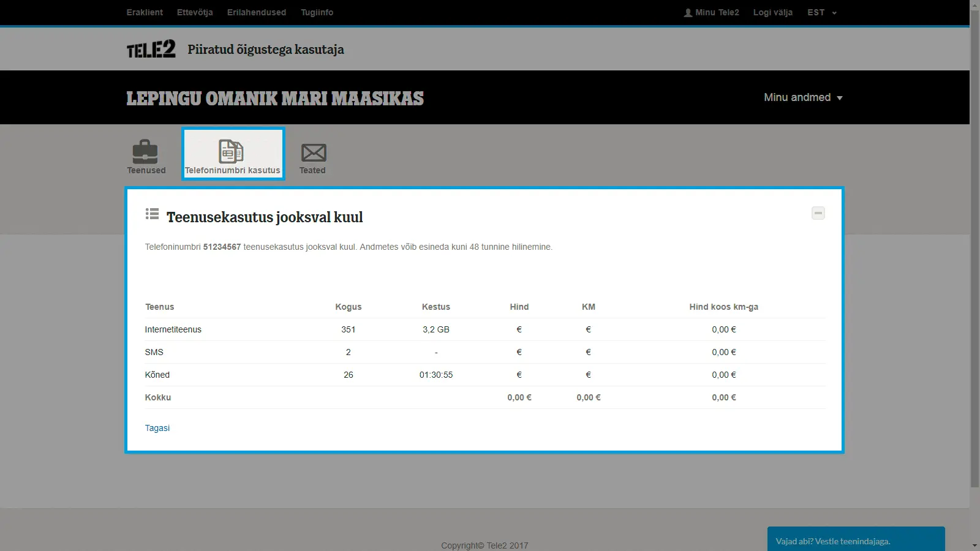This screenshot has width=980, height=551.
Task: Go to Erilahendused in top menu
Action: tap(256, 12)
